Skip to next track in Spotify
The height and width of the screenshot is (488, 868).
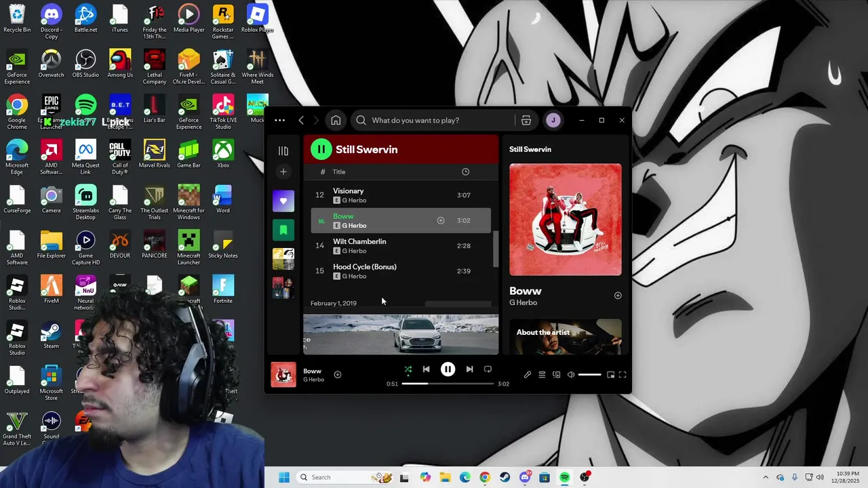[469, 369]
